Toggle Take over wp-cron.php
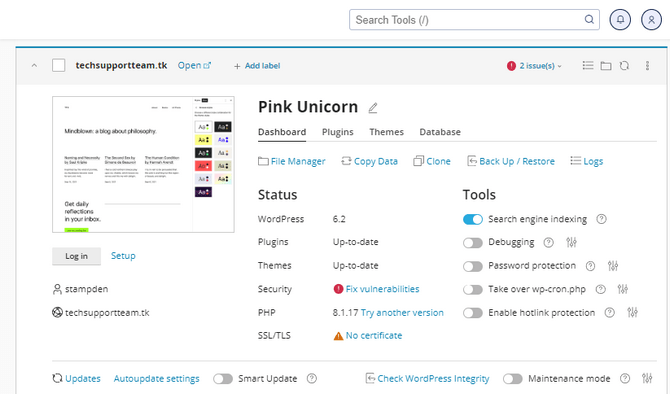This screenshot has height=394, width=670. coord(473,289)
